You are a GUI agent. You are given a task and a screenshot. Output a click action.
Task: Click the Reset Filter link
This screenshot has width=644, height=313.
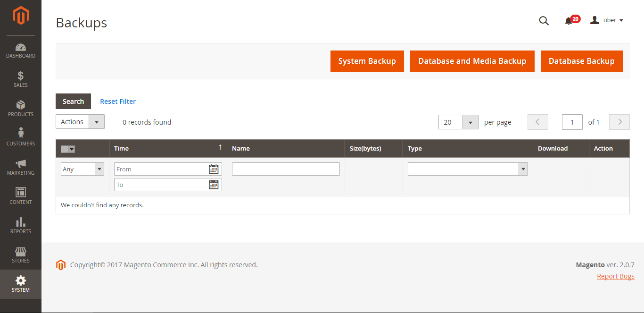click(118, 102)
